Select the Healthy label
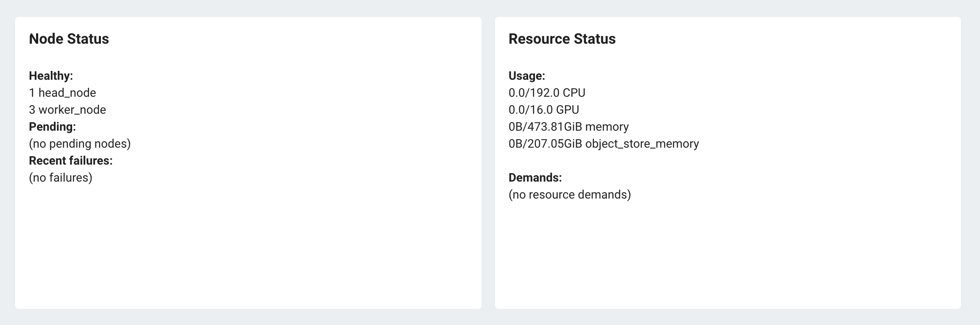Screen dimensions: 980x325 tap(51, 76)
